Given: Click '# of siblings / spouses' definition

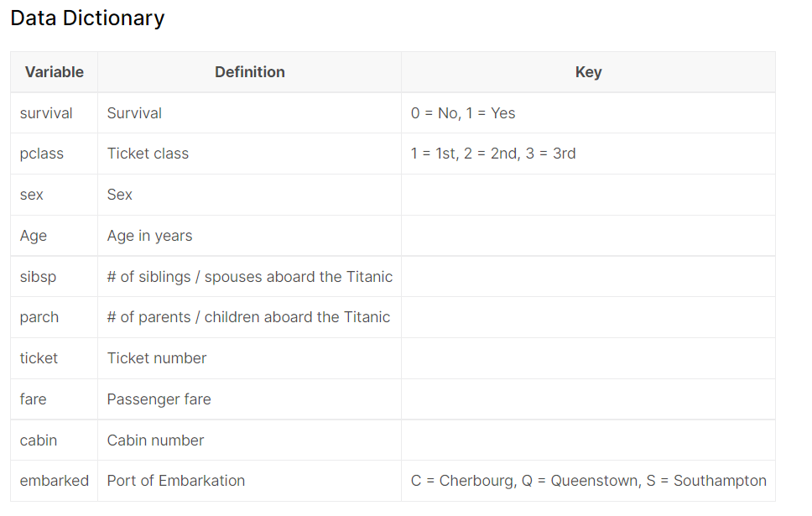Looking at the screenshot, I should pos(250,277).
